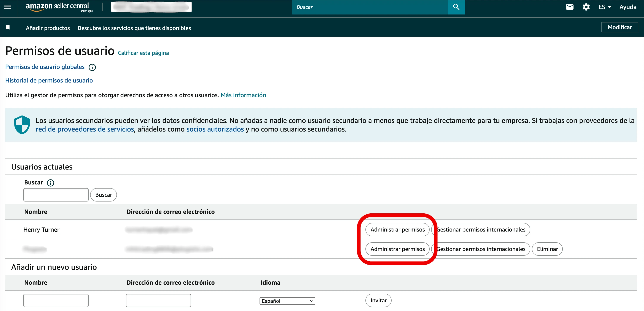Click the Más información link
This screenshot has width=644, height=311.
(x=243, y=95)
